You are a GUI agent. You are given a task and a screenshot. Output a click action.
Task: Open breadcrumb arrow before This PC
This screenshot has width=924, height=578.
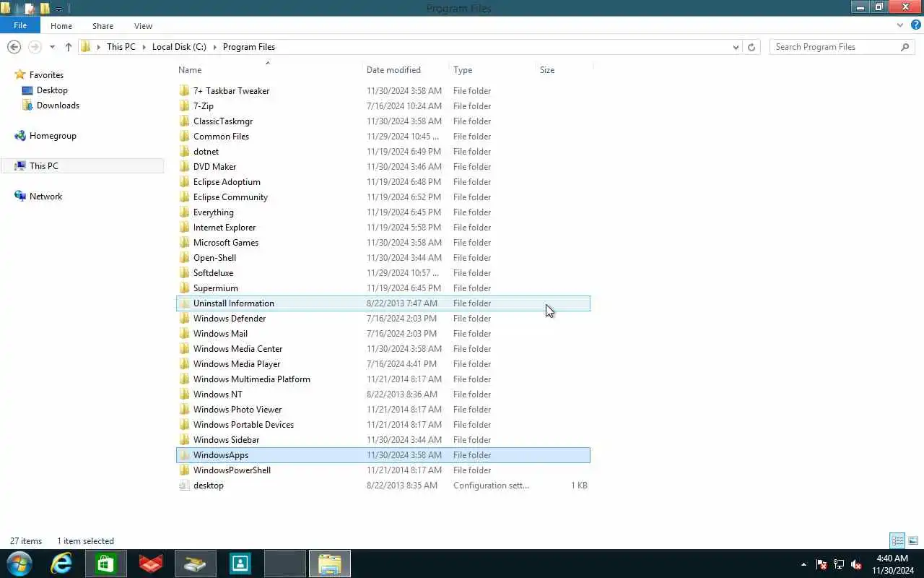(x=98, y=47)
